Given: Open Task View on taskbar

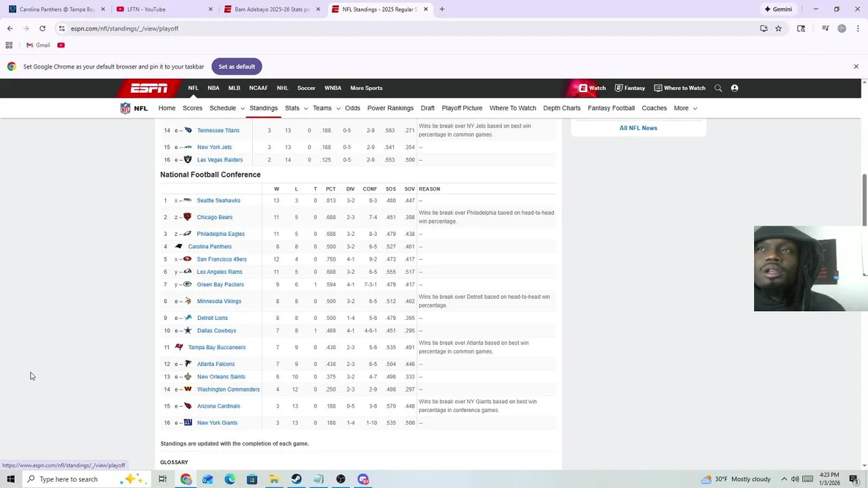Looking at the screenshot, I should tap(163, 479).
